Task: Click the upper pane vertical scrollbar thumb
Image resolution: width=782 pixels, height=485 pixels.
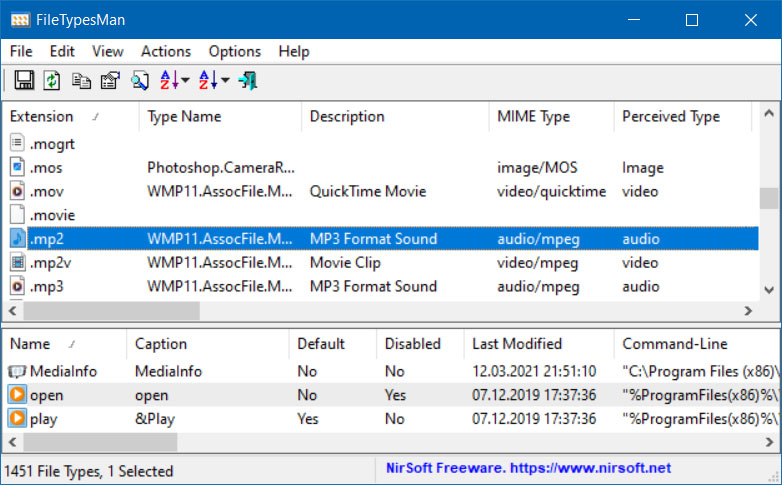Action: 769,198
